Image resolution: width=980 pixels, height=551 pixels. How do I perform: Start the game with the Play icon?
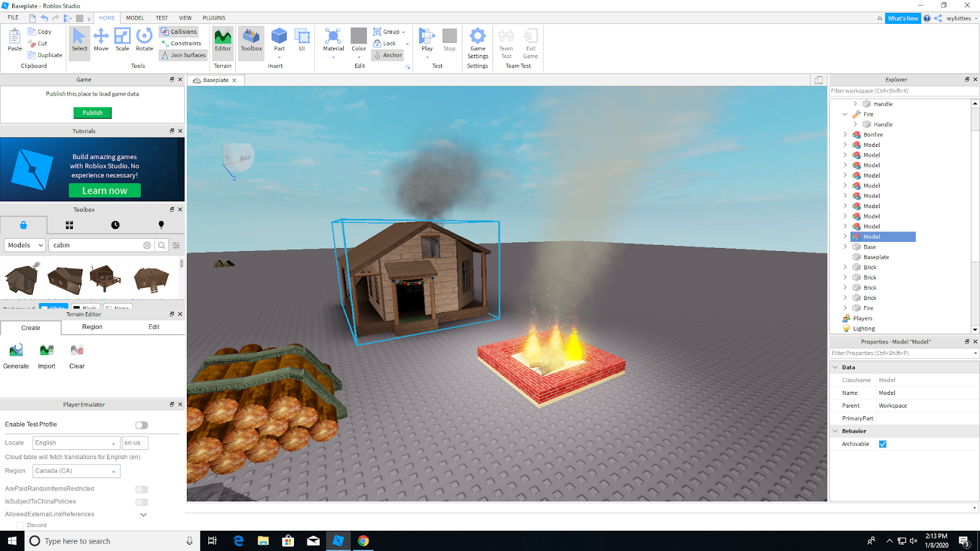[x=427, y=36]
